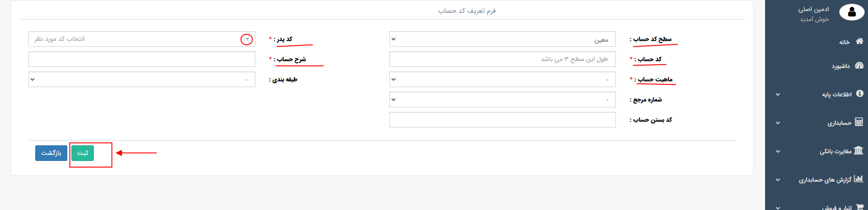Click the bank icon for مغایرت بانکی
The image size is (868, 210).
(x=858, y=150)
